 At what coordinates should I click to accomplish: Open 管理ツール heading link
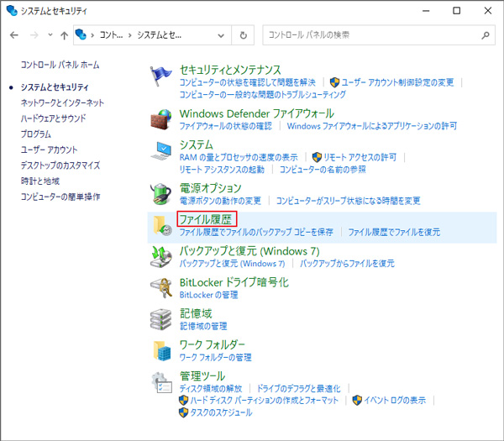point(202,376)
